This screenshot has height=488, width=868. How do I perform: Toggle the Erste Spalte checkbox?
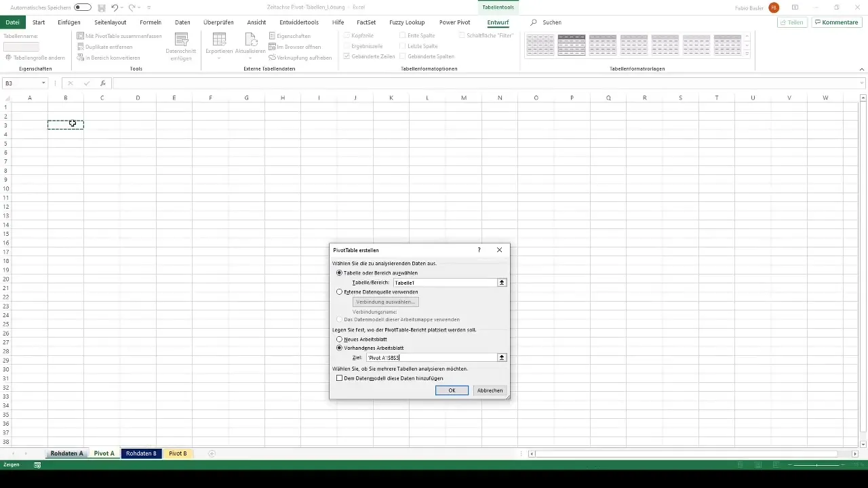pos(403,35)
